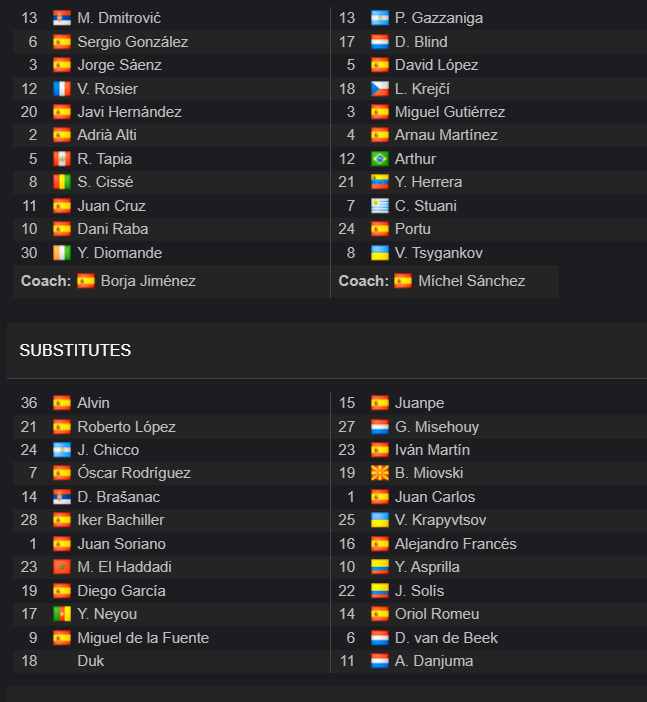This screenshot has height=702, width=647.
Task: Open the Y. Asprilla player link
Action: [427, 567]
